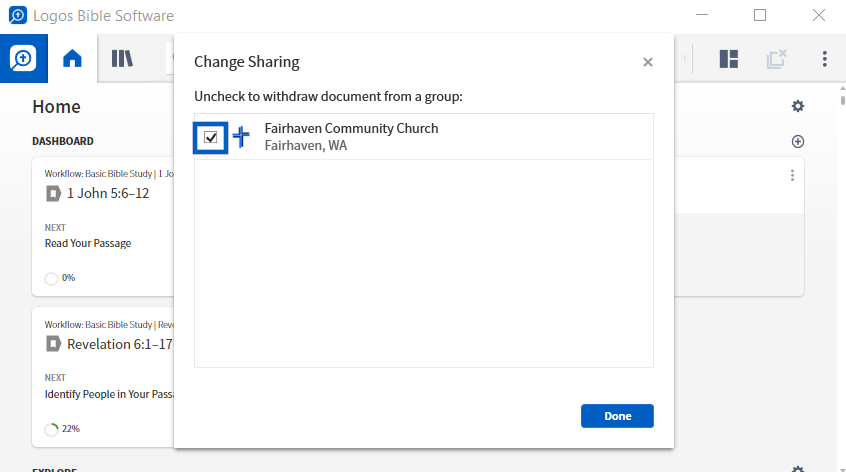Click the Fairhaven Community Church cross icon

(241, 136)
